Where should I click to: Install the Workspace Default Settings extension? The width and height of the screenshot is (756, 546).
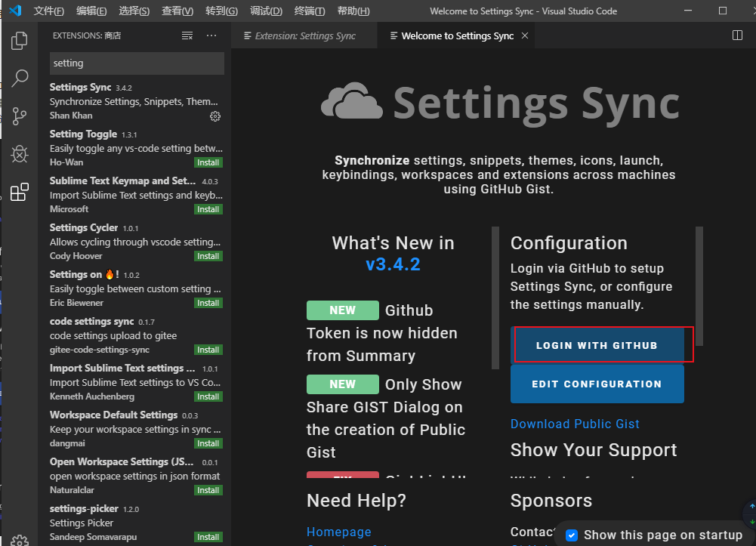pos(208,443)
